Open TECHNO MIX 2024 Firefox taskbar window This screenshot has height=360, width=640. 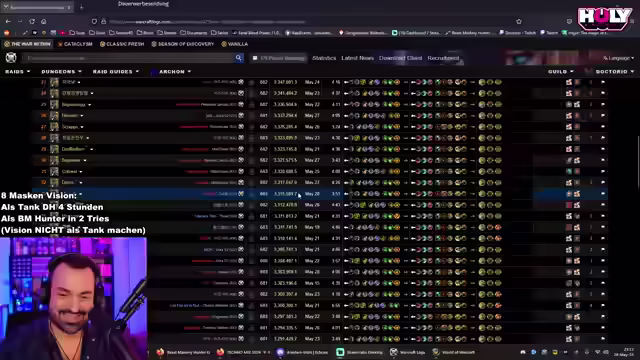pyautogui.click(x=243, y=352)
